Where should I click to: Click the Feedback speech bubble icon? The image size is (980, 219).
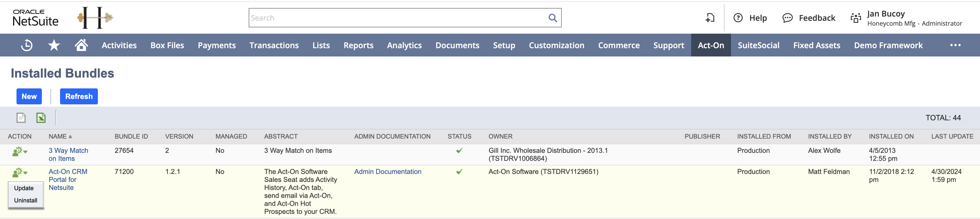pyautogui.click(x=787, y=18)
